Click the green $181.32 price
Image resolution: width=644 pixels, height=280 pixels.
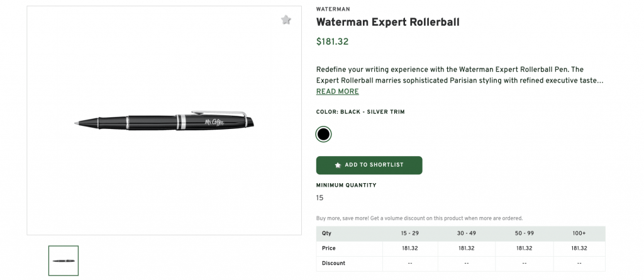(x=332, y=42)
